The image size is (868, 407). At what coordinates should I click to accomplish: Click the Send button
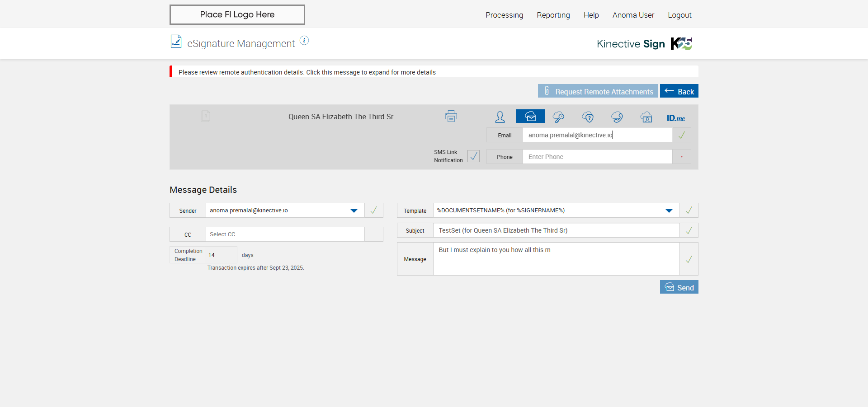coord(679,287)
